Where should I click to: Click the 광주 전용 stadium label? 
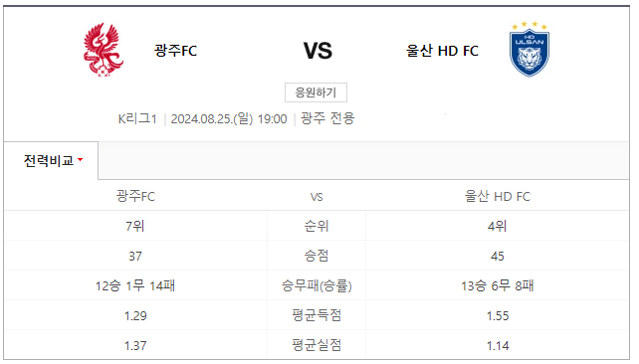click(327, 118)
